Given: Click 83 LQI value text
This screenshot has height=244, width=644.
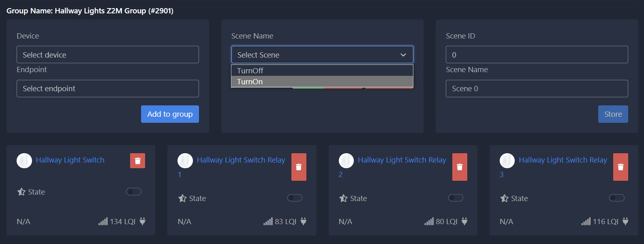Looking at the screenshot, I should [286, 222].
